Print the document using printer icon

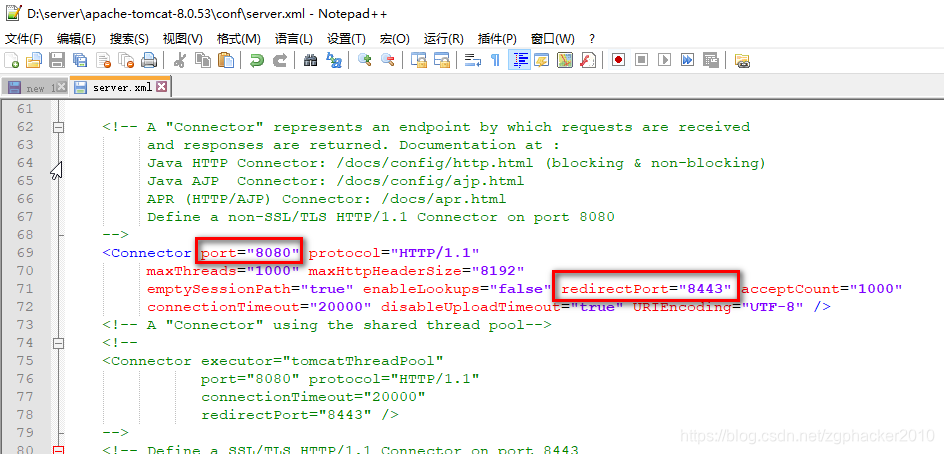[149, 60]
